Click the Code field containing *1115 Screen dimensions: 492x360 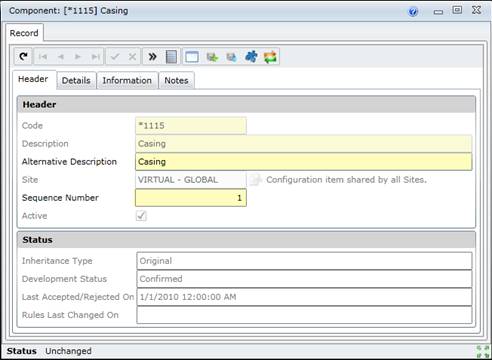pyautogui.click(x=191, y=126)
